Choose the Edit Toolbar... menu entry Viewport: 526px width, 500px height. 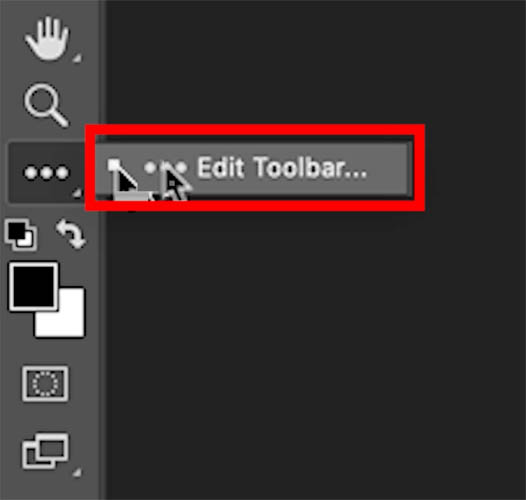point(253,169)
